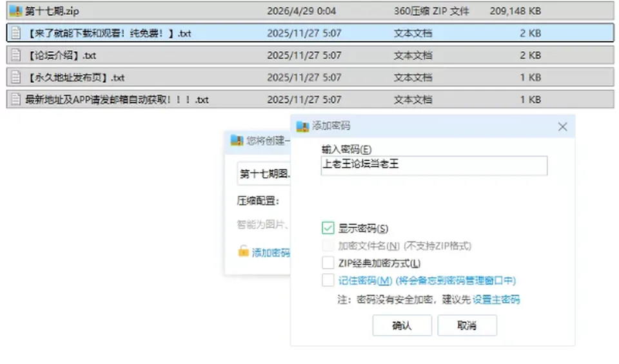Click the ZIP经典加密方式(L) label text
This screenshot has height=364, width=619.
pos(379,263)
